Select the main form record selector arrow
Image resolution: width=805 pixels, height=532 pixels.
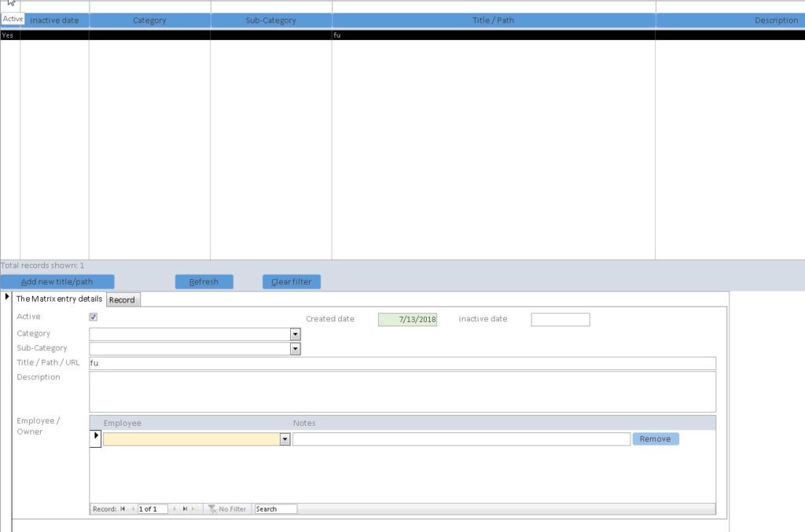pyautogui.click(x=6, y=296)
